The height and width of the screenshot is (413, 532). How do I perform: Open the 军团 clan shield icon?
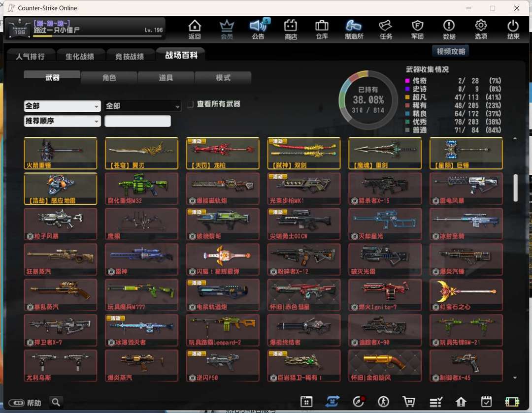[x=417, y=30]
